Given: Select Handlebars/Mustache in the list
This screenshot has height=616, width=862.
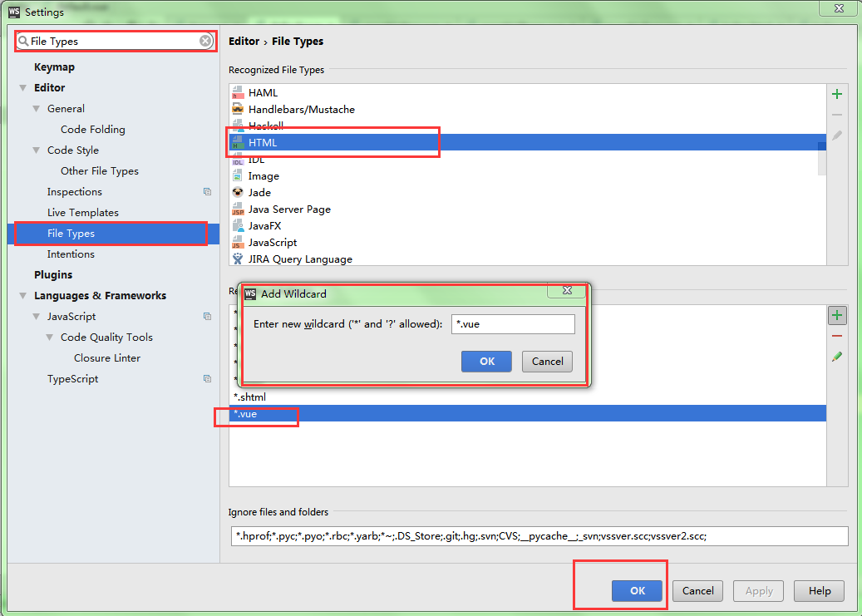Looking at the screenshot, I should pos(527,109).
